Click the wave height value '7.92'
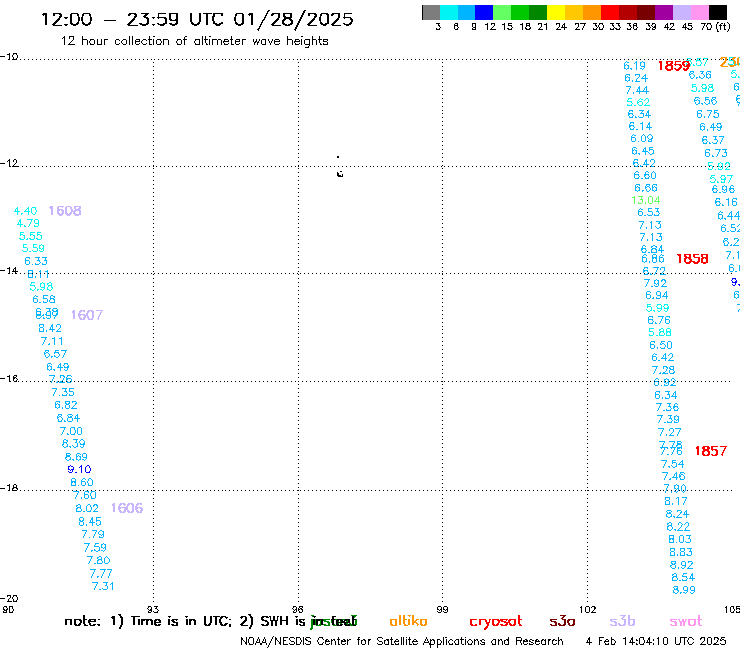740x650 pixels. pos(655,283)
